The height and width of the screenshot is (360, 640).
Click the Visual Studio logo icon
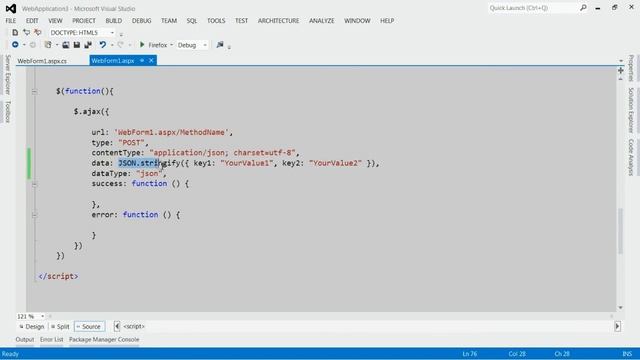pyautogui.click(x=11, y=8)
